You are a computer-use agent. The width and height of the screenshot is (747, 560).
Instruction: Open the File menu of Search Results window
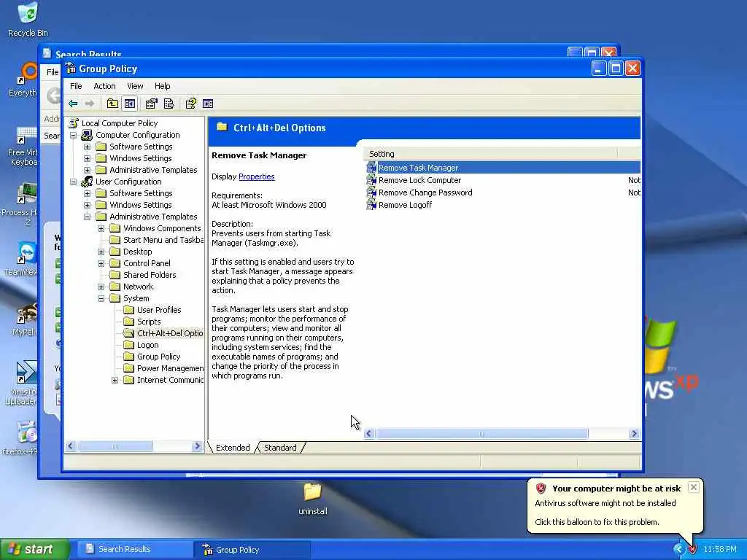pyautogui.click(x=53, y=72)
